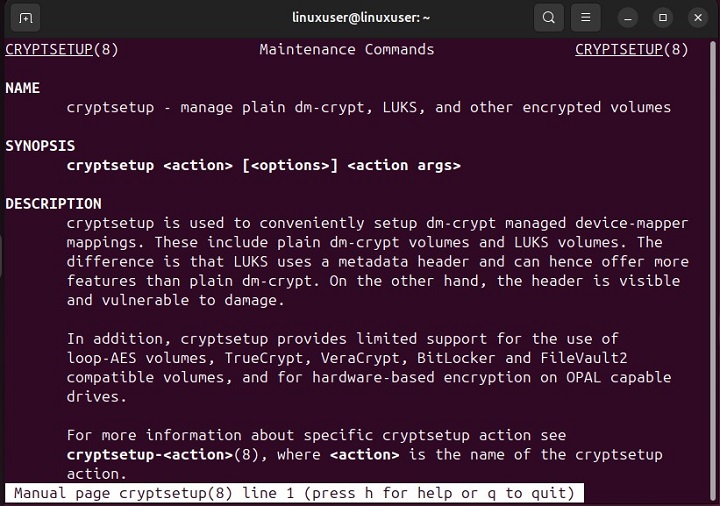Open a new terminal tab
The height and width of the screenshot is (506, 720).
[x=26, y=17]
